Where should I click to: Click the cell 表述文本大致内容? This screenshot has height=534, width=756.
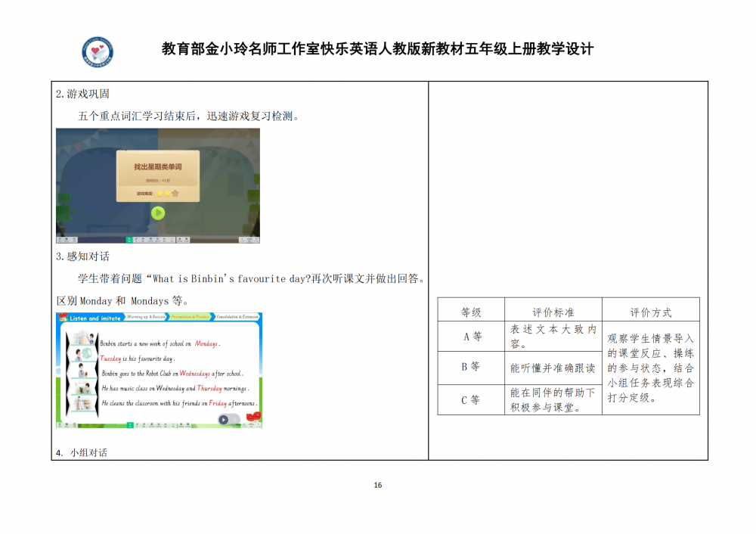(x=553, y=337)
